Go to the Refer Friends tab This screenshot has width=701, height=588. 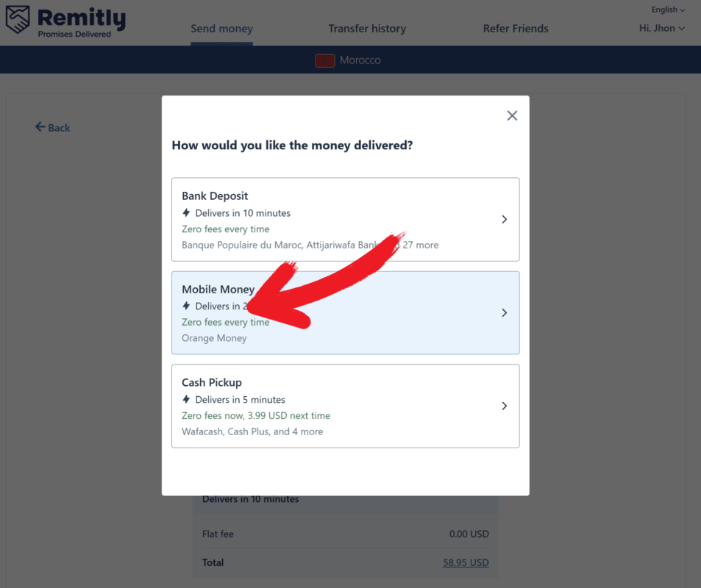pyautogui.click(x=516, y=29)
